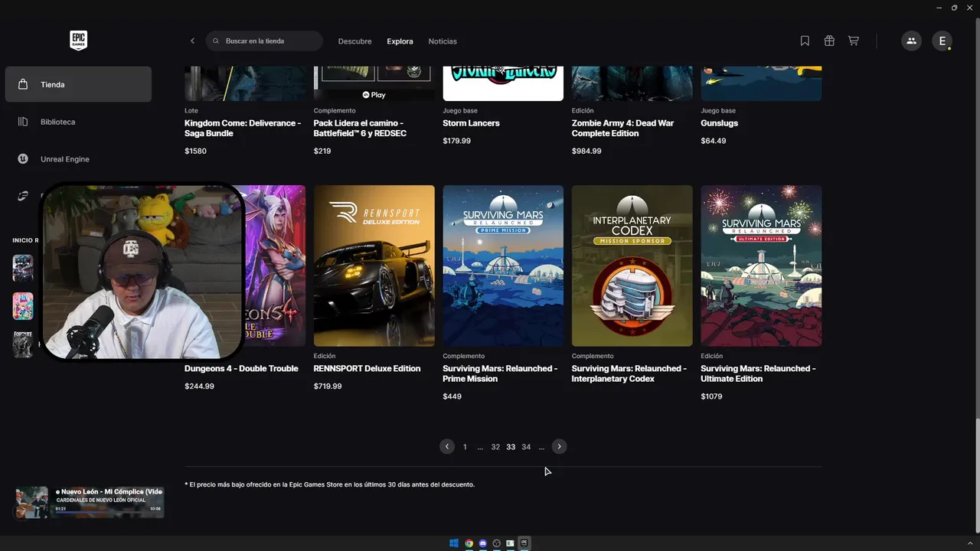Click the $1580 Kingdom Come price
The width and height of the screenshot is (980, 551).
coord(195,152)
